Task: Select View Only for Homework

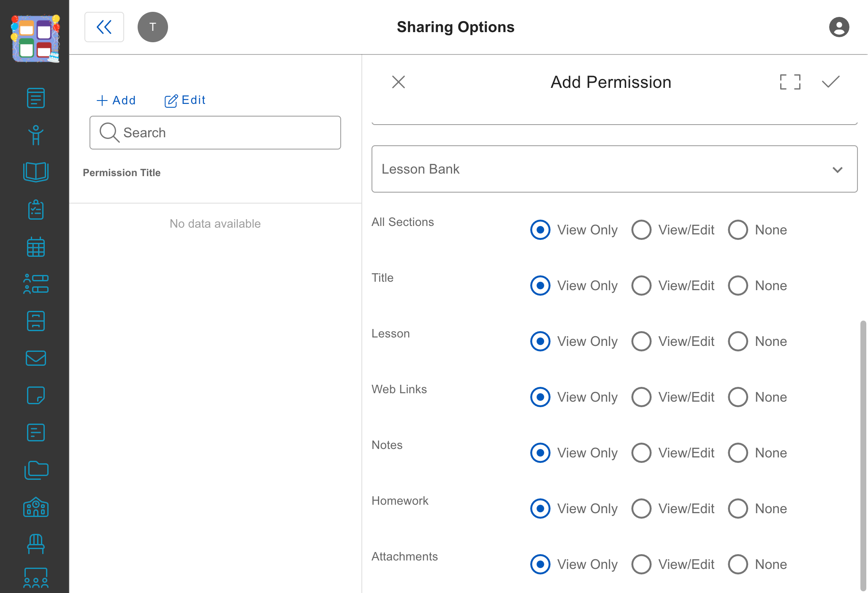Action: [540, 509]
